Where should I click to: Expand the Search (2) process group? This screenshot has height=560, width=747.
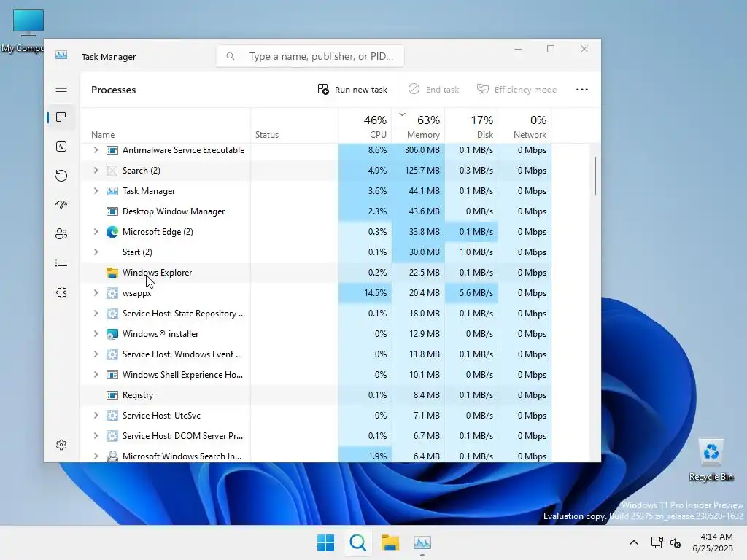point(96,171)
